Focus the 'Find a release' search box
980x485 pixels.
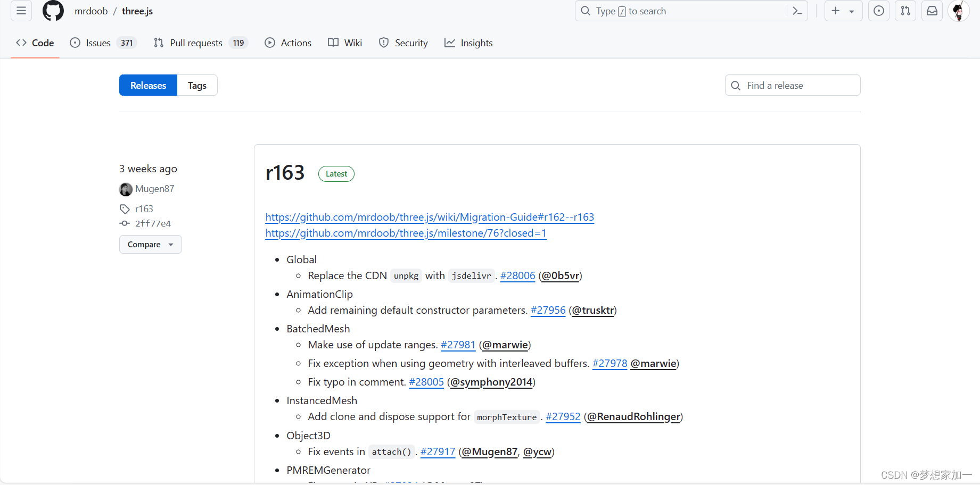[793, 85]
